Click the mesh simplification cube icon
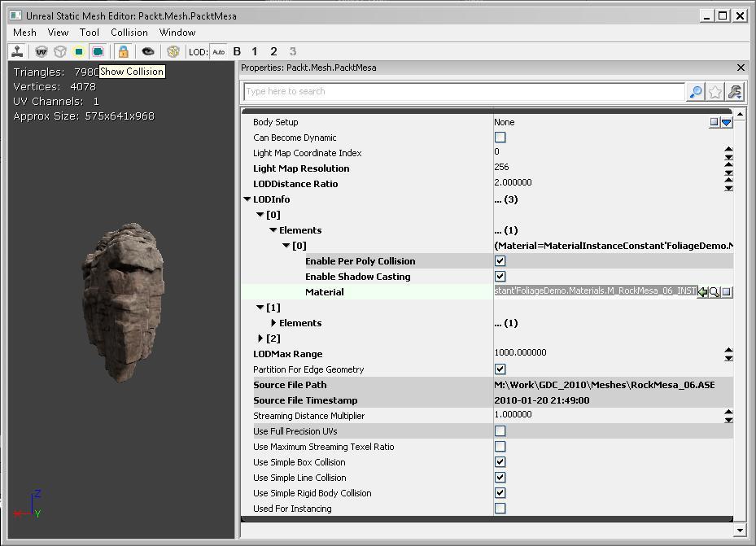756x546 pixels. [x=173, y=51]
